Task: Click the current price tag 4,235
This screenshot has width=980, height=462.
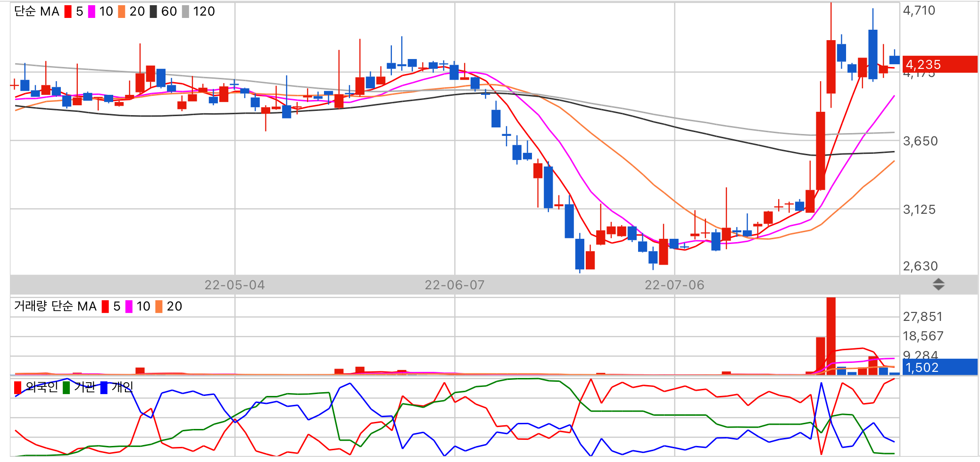Action: click(939, 64)
